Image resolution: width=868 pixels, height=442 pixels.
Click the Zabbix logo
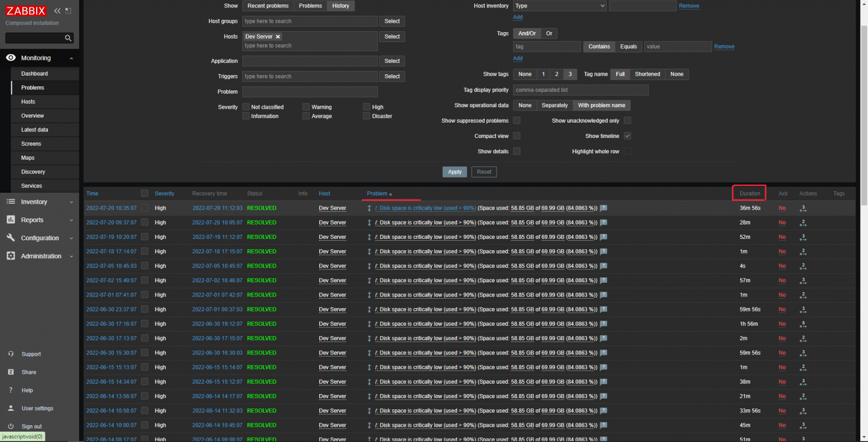[x=26, y=11]
